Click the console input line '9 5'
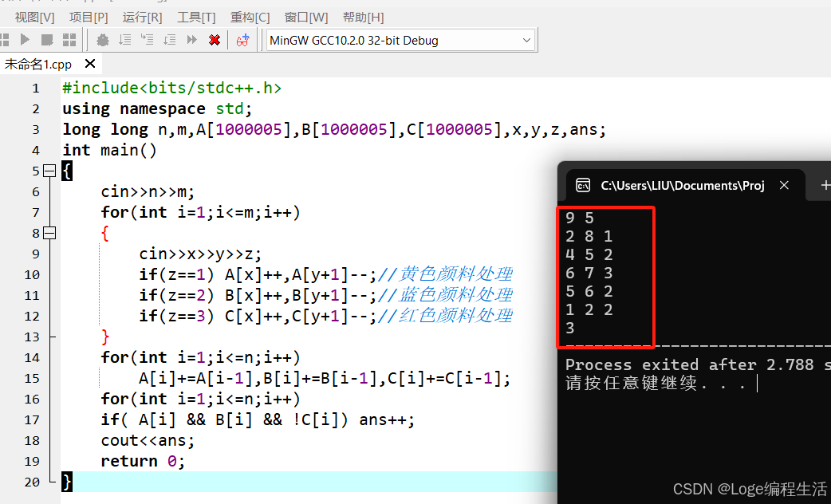This screenshot has height=504, width=831. (x=579, y=218)
